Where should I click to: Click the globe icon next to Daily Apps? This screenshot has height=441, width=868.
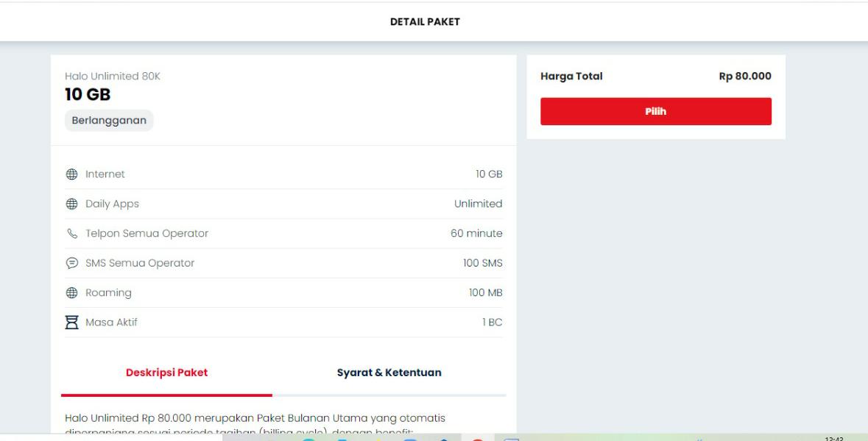click(71, 204)
